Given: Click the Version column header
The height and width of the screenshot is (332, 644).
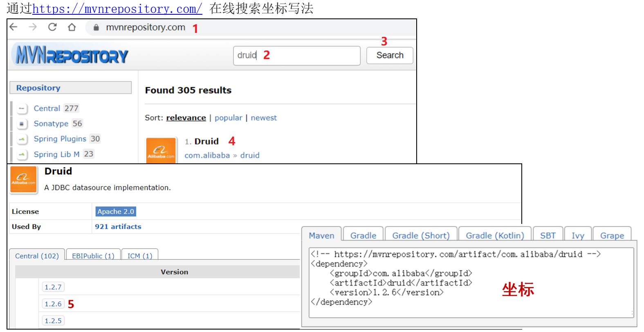Looking at the screenshot, I should [x=175, y=272].
